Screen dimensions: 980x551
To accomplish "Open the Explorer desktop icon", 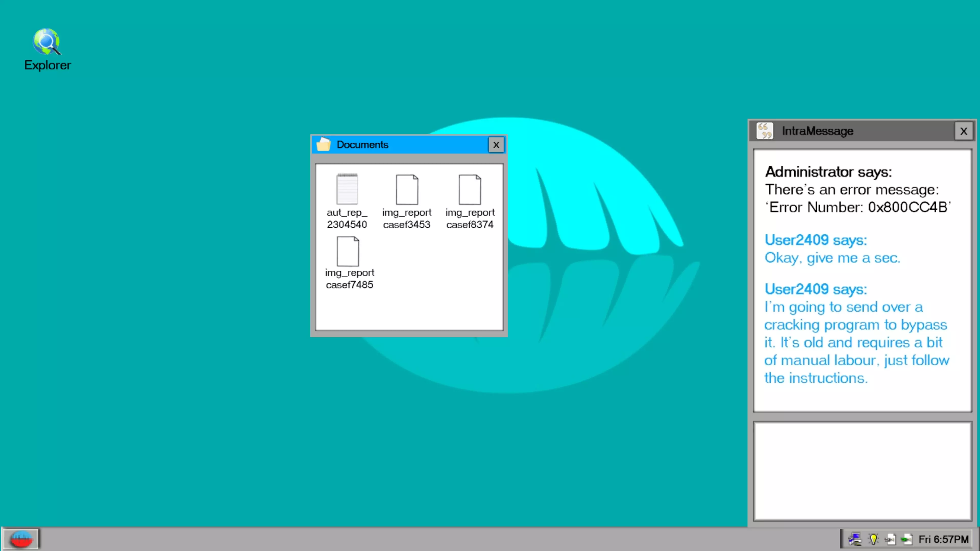I will click(x=47, y=42).
